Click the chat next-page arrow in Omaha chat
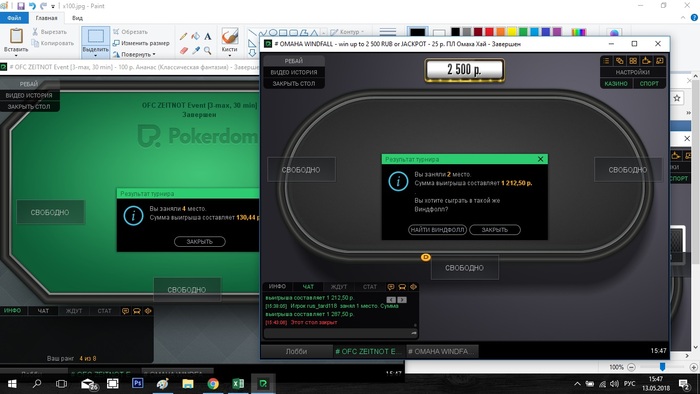The height and width of the screenshot is (394, 700). point(402,300)
